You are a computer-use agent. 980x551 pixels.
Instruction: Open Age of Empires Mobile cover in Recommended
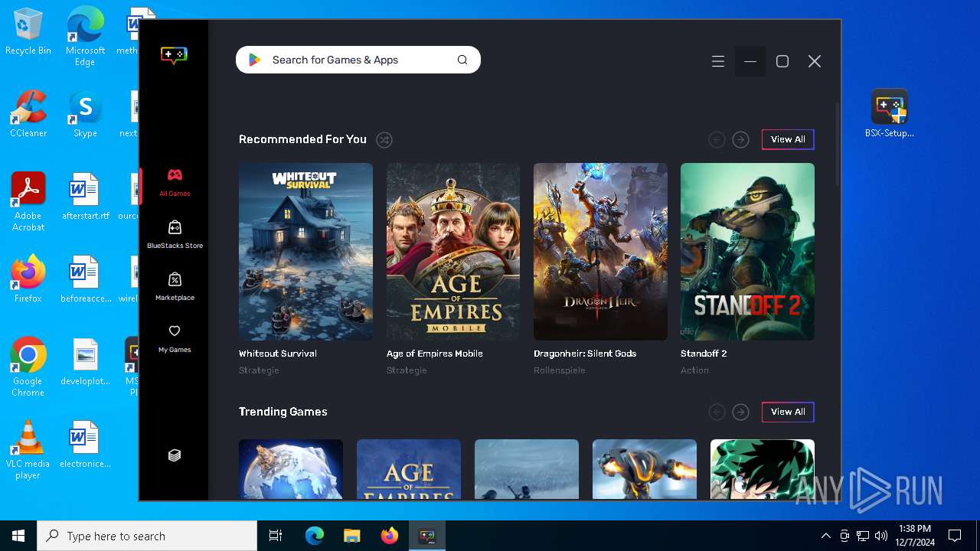click(x=453, y=252)
